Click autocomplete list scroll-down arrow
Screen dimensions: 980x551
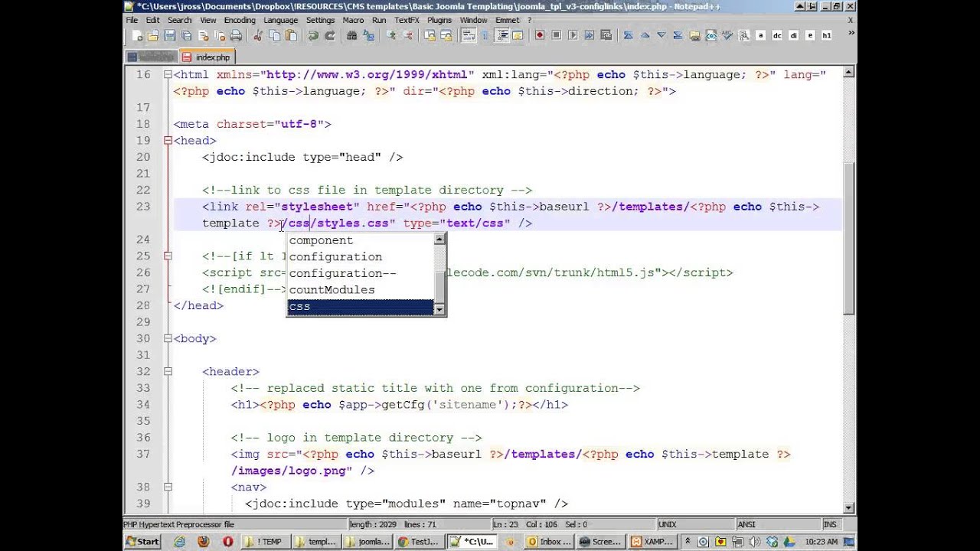coord(439,309)
